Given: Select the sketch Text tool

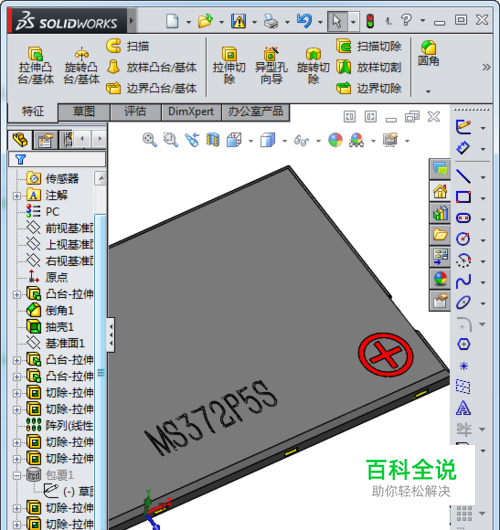Looking at the screenshot, I should [x=463, y=408].
